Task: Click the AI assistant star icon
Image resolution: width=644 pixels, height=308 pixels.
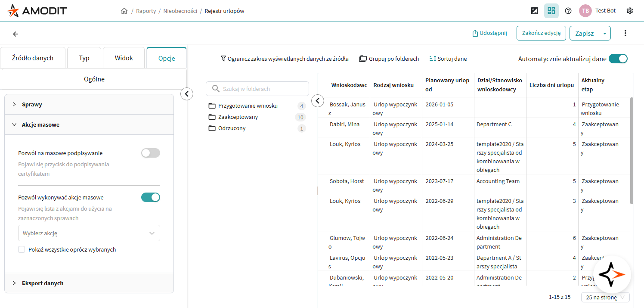Action: 612,274
